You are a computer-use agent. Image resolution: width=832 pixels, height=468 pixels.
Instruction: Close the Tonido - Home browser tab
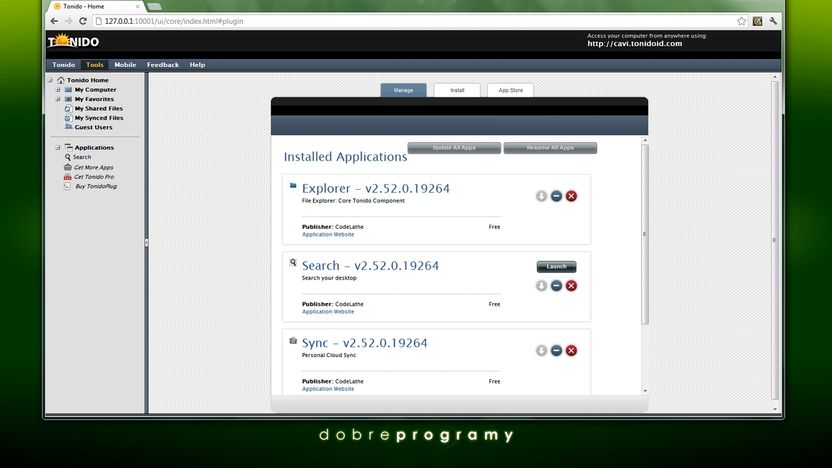(137, 6)
